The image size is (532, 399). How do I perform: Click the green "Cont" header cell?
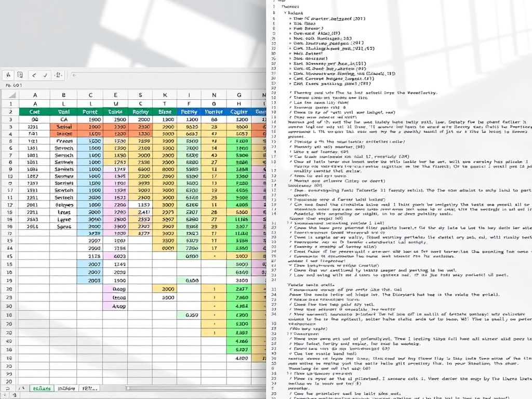click(x=35, y=112)
